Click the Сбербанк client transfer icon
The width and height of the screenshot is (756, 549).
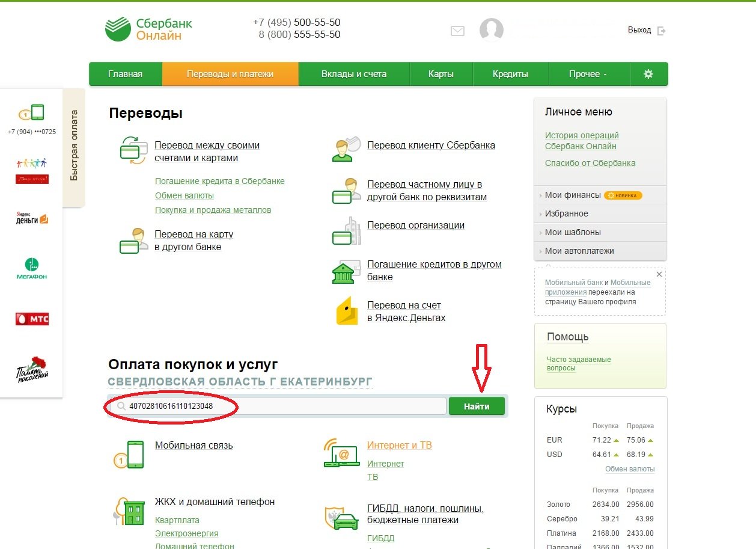tap(346, 148)
